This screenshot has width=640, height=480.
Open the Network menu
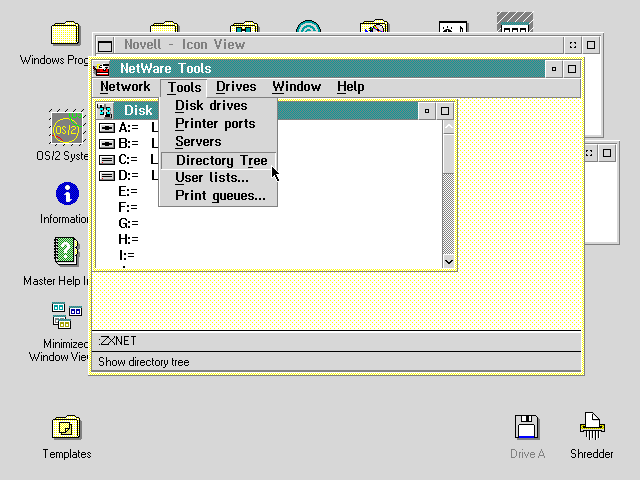click(125, 87)
